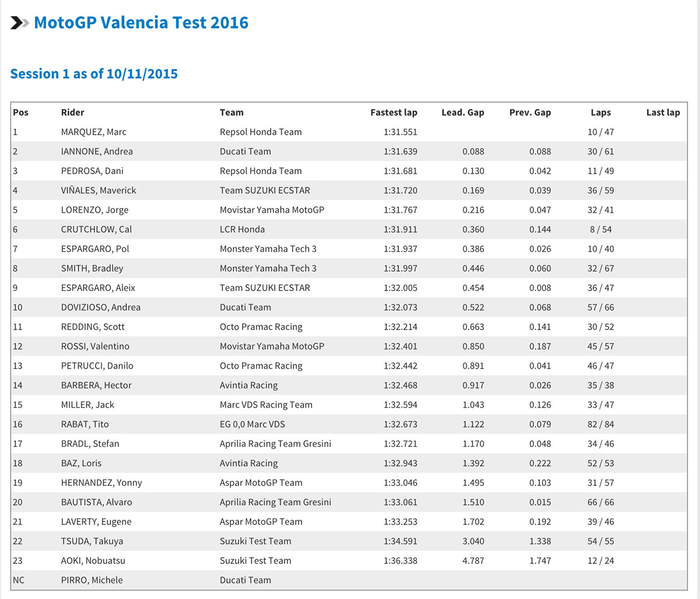Click the Prev. Gap column header

pyautogui.click(x=530, y=113)
